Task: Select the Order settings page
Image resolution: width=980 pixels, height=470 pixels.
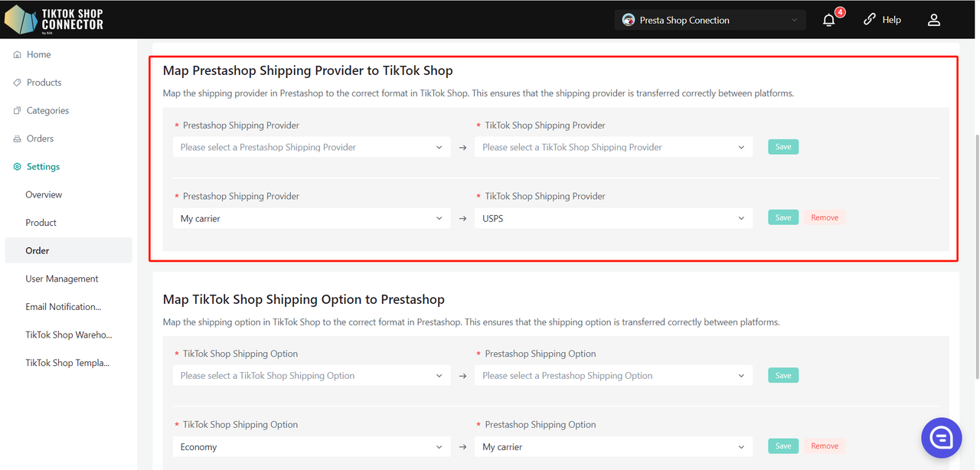Action: 68,250
